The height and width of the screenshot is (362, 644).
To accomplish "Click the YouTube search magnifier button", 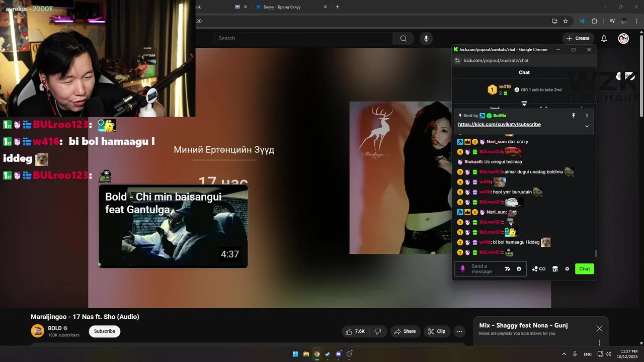I will 404,38.
